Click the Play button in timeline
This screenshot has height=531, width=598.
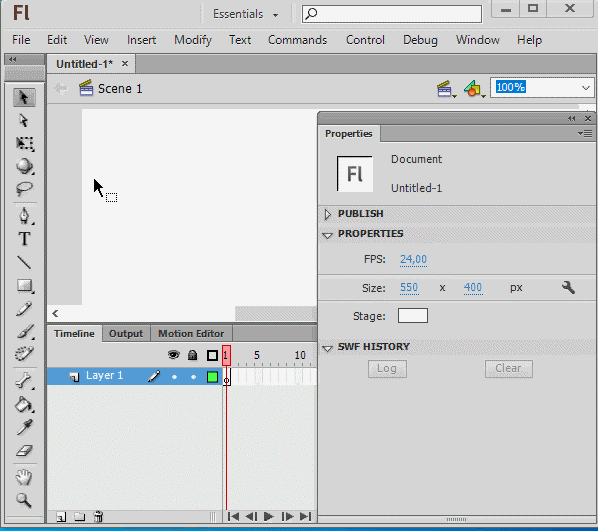click(x=269, y=517)
